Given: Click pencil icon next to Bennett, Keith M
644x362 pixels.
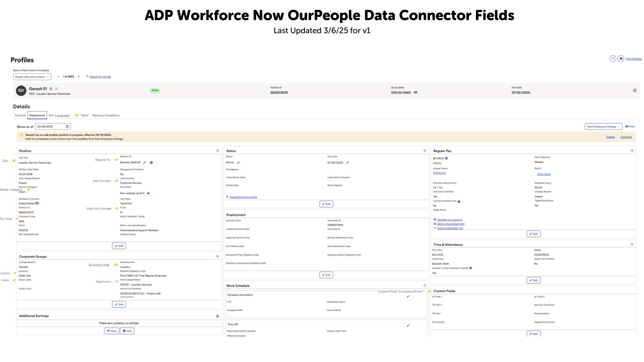Looking at the screenshot, I should pos(145,163).
